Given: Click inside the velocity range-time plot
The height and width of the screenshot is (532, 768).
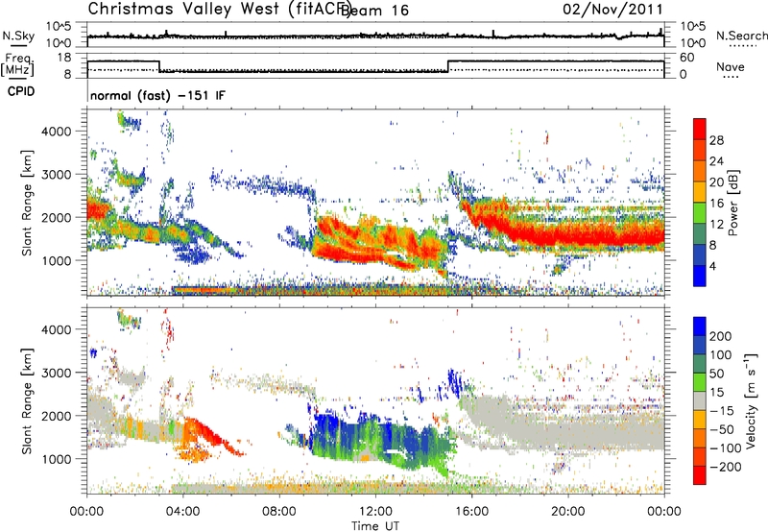Looking at the screenshot, I should pos(375,401).
